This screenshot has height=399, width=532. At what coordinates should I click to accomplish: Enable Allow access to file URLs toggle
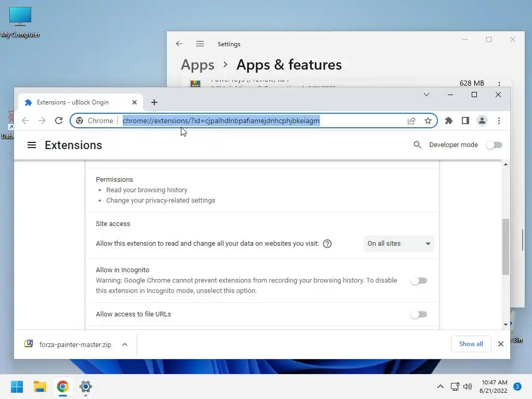[x=419, y=314]
